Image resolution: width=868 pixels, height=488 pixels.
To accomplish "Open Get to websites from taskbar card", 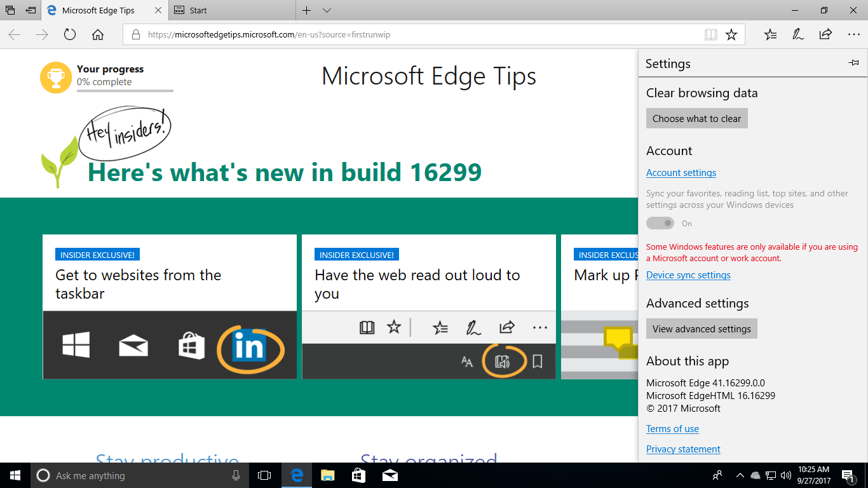I will click(x=170, y=307).
